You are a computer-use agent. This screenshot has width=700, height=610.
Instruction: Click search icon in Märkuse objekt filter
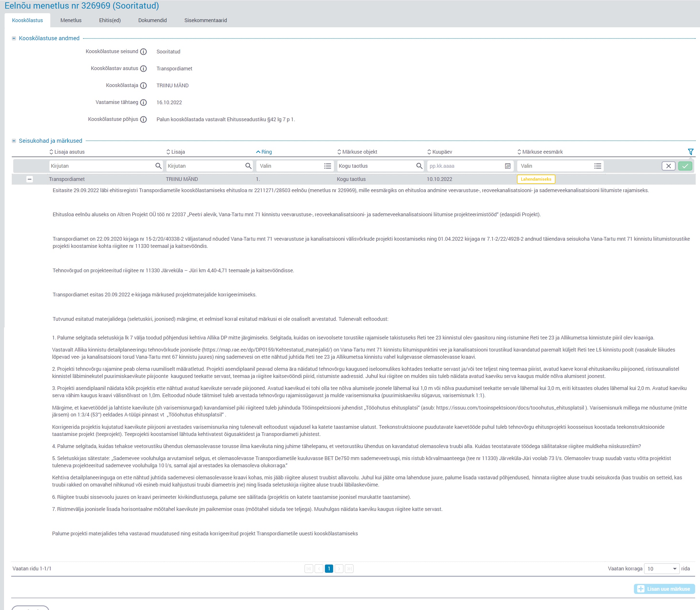tap(419, 166)
